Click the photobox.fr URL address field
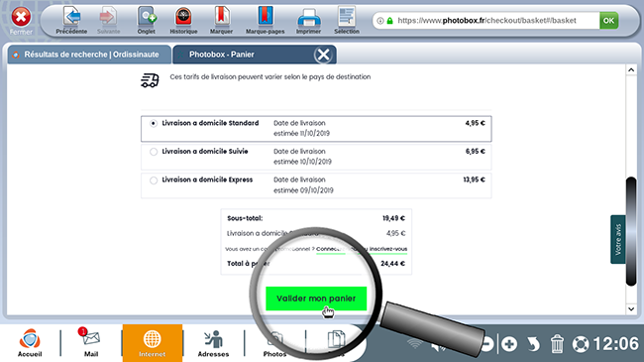 coord(486,21)
